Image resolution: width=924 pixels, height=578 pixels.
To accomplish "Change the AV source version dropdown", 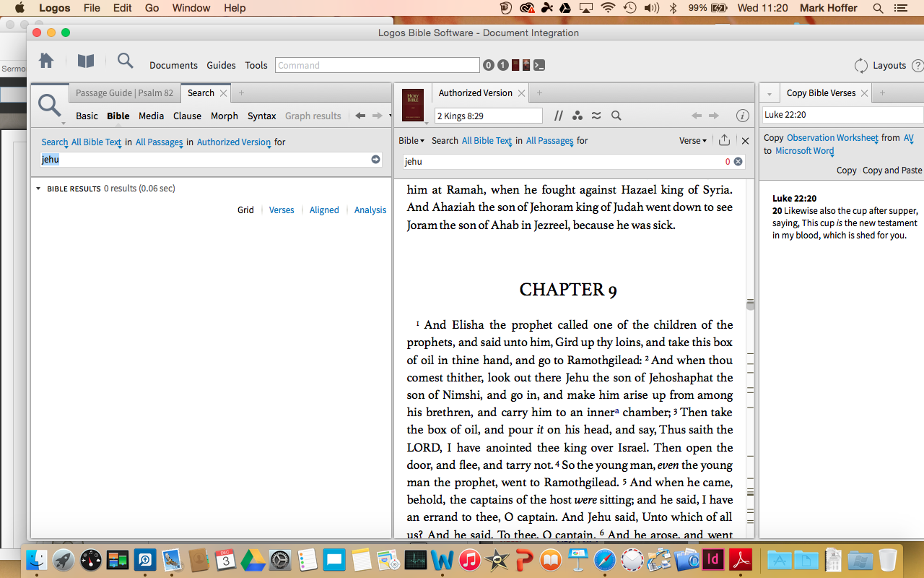I will point(909,137).
